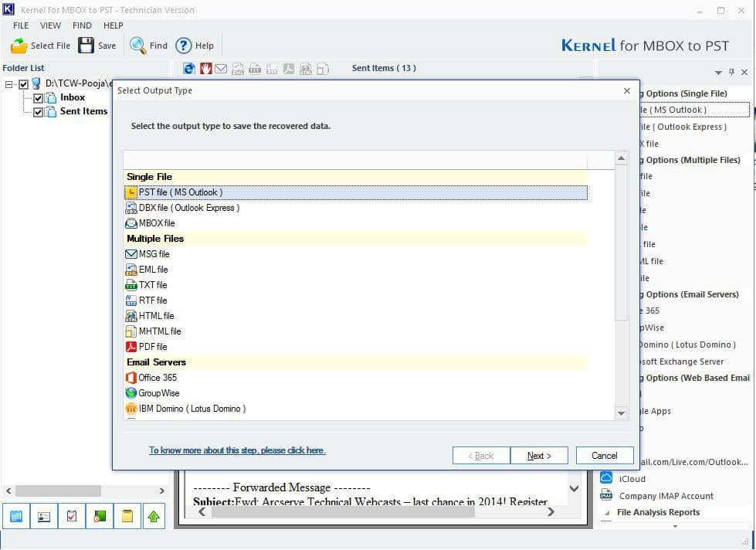The width and height of the screenshot is (756, 550).
Task: Open the contacts card icon at bottom left
Action: (44, 516)
